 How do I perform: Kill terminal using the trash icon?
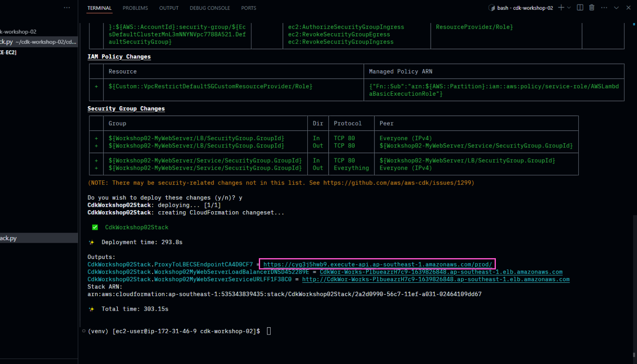click(x=592, y=8)
